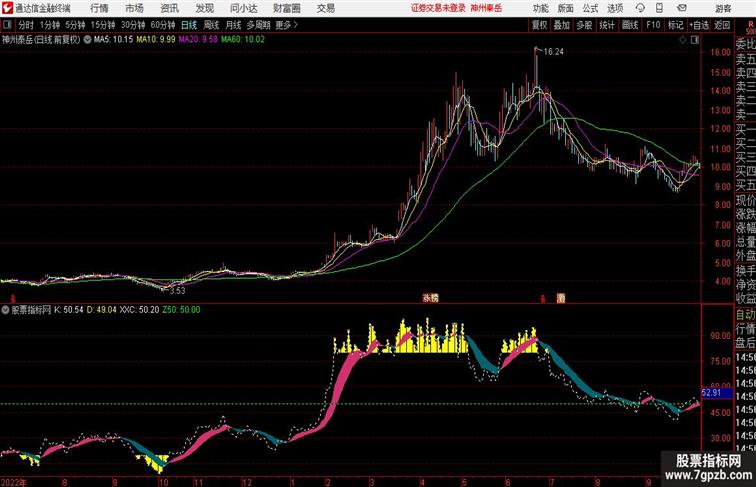Open the mail envelope icon
The height and width of the screenshot is (487, 756).
click(682, 8)
